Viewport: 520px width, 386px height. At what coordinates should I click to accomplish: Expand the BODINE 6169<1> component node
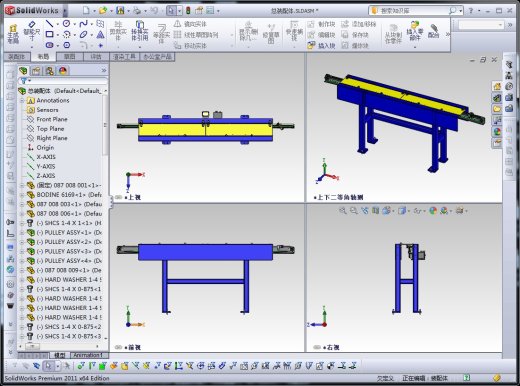point(22,195)
